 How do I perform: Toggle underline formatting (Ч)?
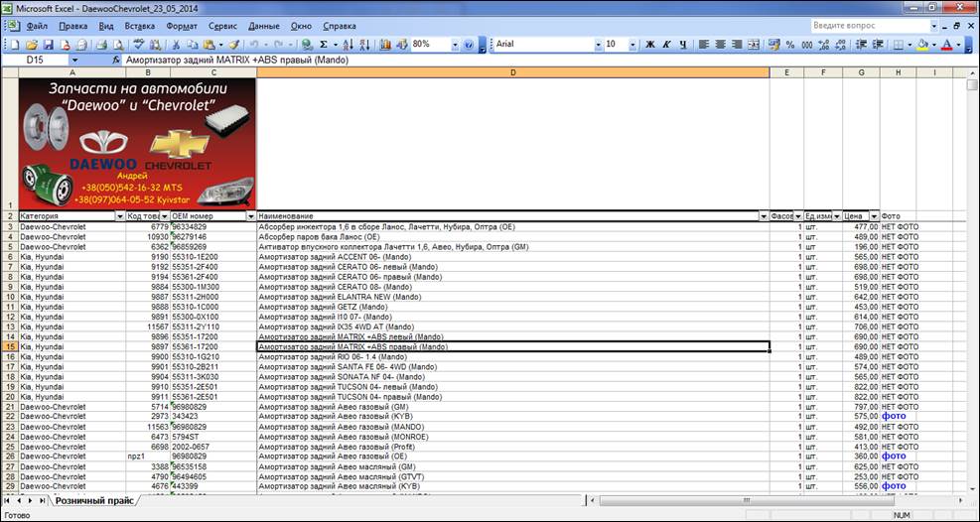[683, 45]
